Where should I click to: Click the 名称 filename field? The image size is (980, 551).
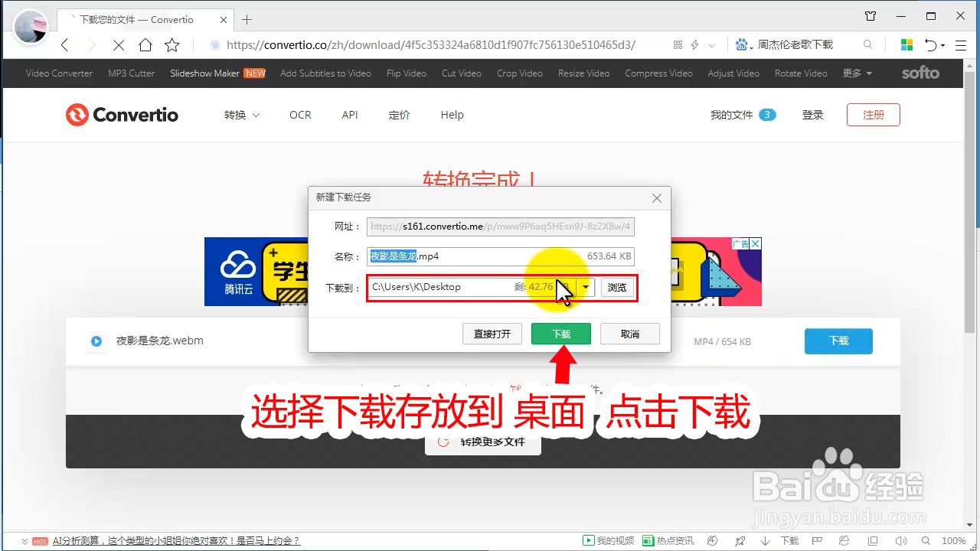[x=501, y=256]
